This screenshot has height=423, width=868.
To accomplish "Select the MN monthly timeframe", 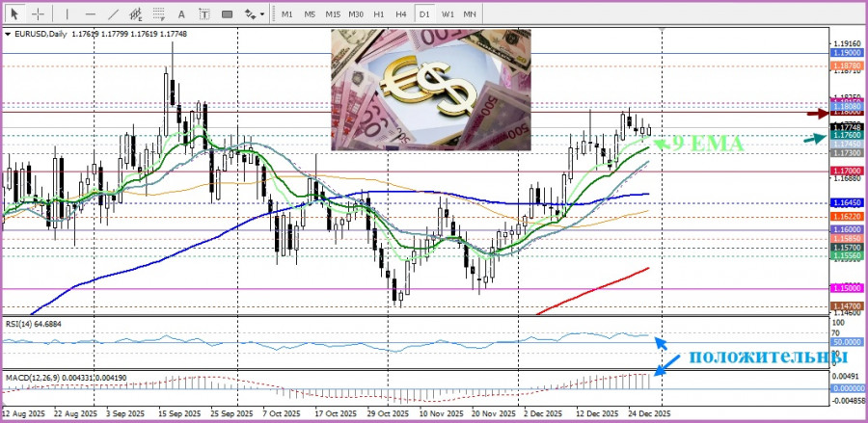I will click(x=470, y=14).
